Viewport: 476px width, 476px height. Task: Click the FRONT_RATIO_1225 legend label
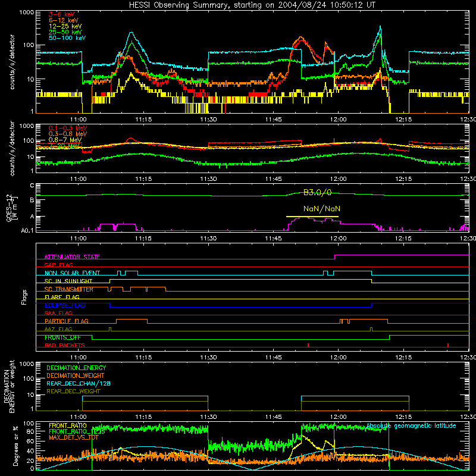tap(77, 431)
